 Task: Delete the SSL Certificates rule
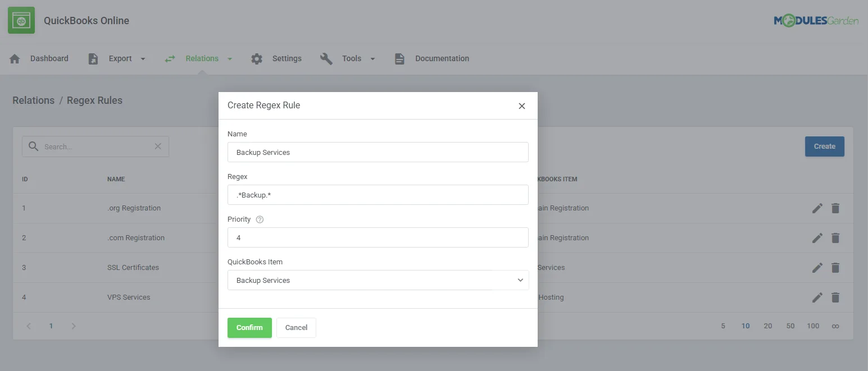[835, 268]
